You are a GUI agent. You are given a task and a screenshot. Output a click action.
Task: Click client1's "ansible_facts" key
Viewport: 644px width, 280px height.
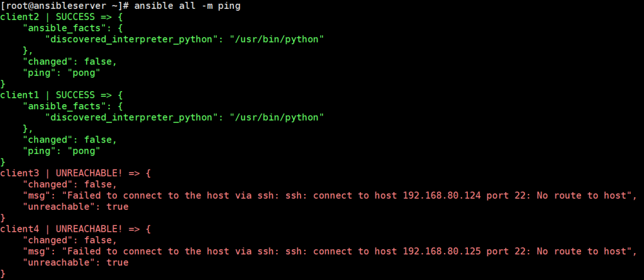65,107
